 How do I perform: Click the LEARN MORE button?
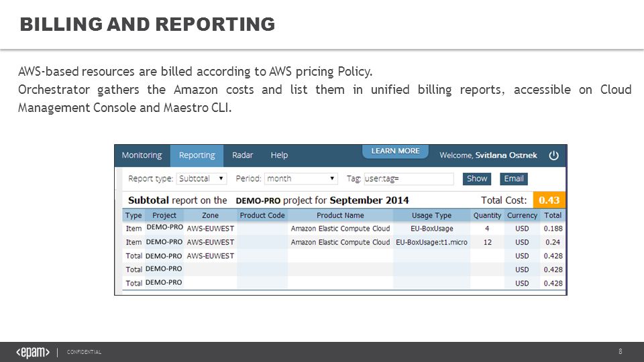pyautogui.click(x=396, y=151)
